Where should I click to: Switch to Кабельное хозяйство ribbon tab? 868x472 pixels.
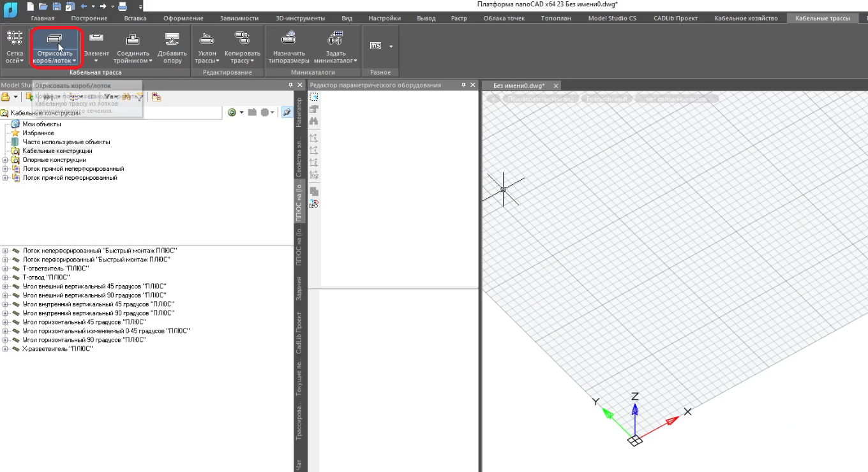746,18
